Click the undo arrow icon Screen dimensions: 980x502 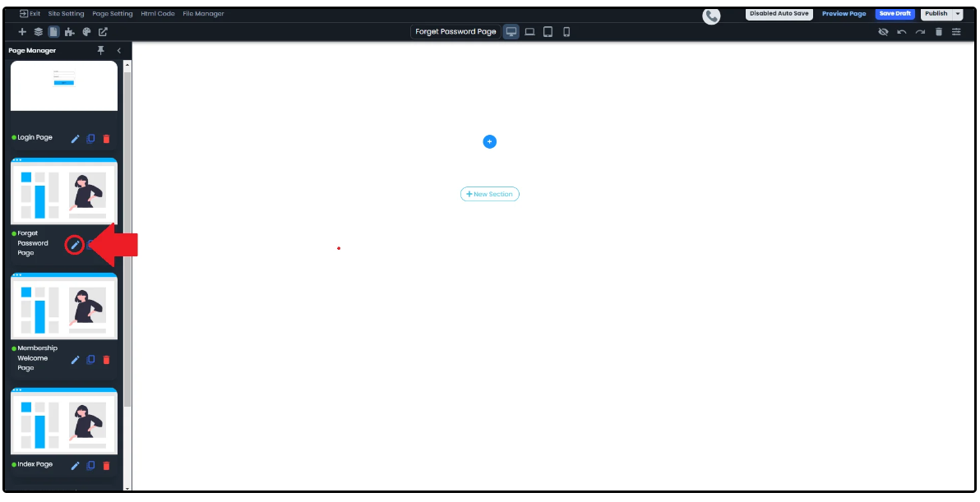click(x=902, y=32)
